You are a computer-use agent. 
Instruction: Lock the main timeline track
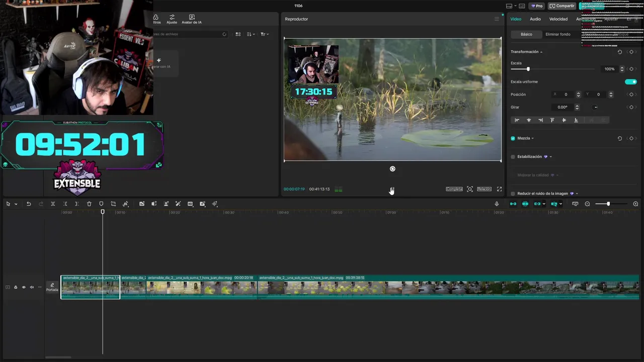click(x=16, y=287)
